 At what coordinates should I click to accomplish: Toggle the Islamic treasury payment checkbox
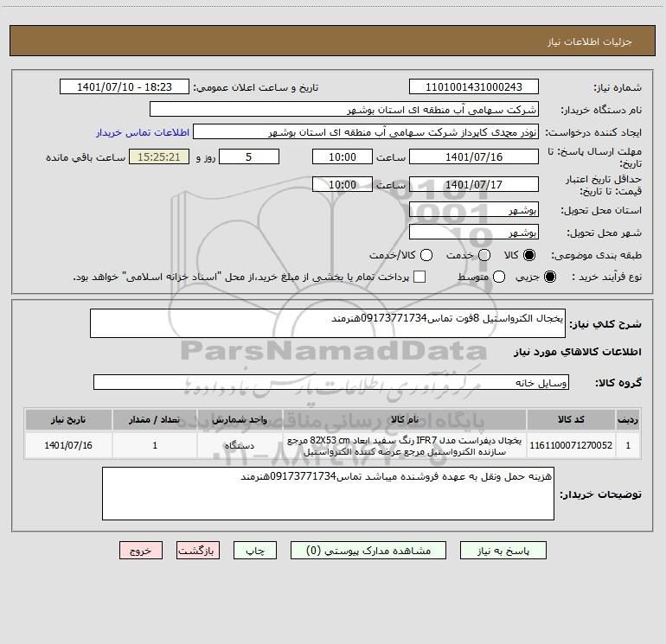419,277
